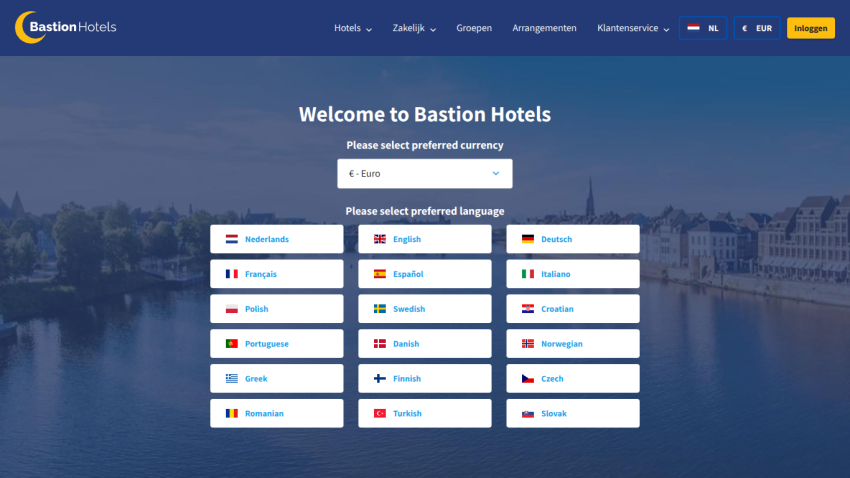Choose the Portuguese language text
Viewport: 850px width, 478px height.
click(x=267, y=344)
